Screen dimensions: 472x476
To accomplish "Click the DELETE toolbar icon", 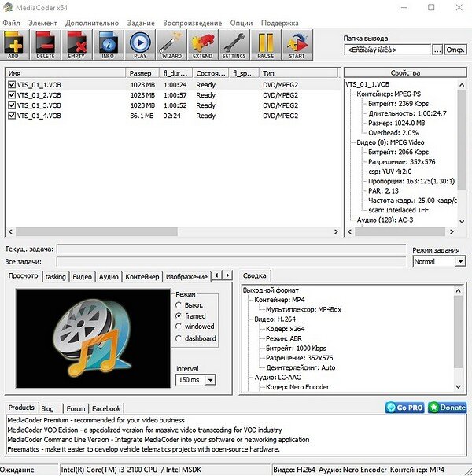I will tap(45, 45).
